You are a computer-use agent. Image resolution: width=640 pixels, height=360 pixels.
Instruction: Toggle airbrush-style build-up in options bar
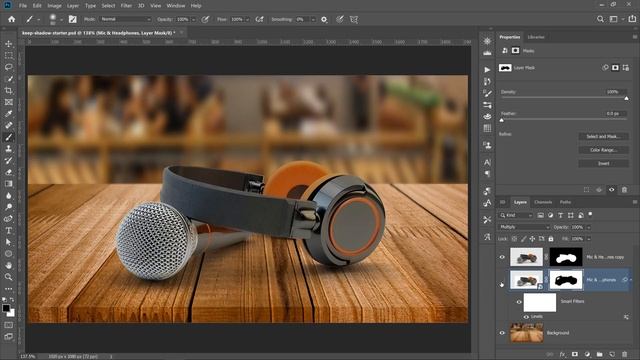pos(260,19)
